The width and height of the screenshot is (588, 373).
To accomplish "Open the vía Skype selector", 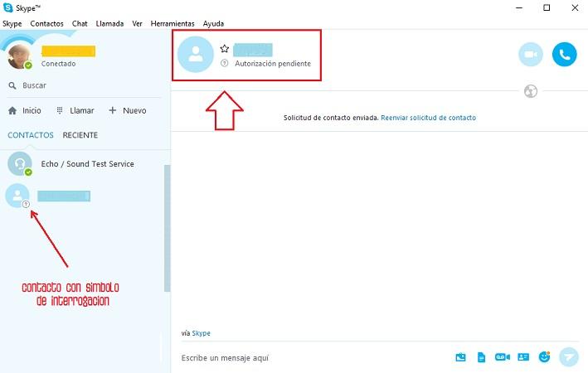I will [201, 333].
